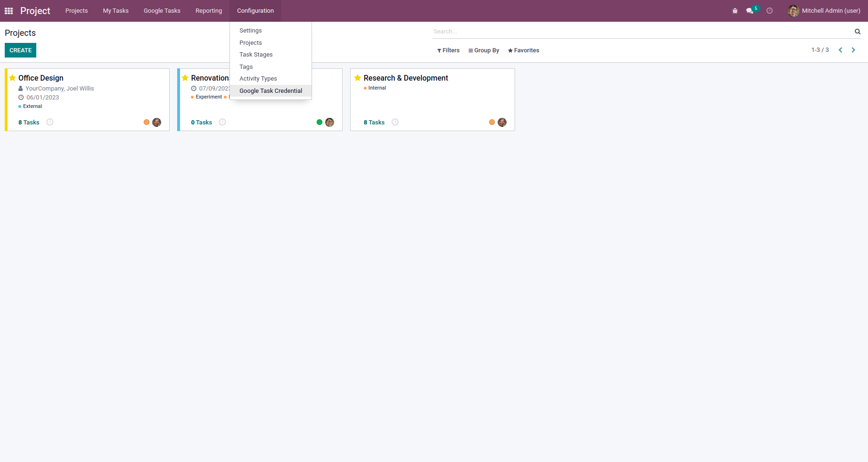This screenshot has width=868, height=462.
Task: Toggle favorite star on Office Design
Action: click(x=13, y=78)
